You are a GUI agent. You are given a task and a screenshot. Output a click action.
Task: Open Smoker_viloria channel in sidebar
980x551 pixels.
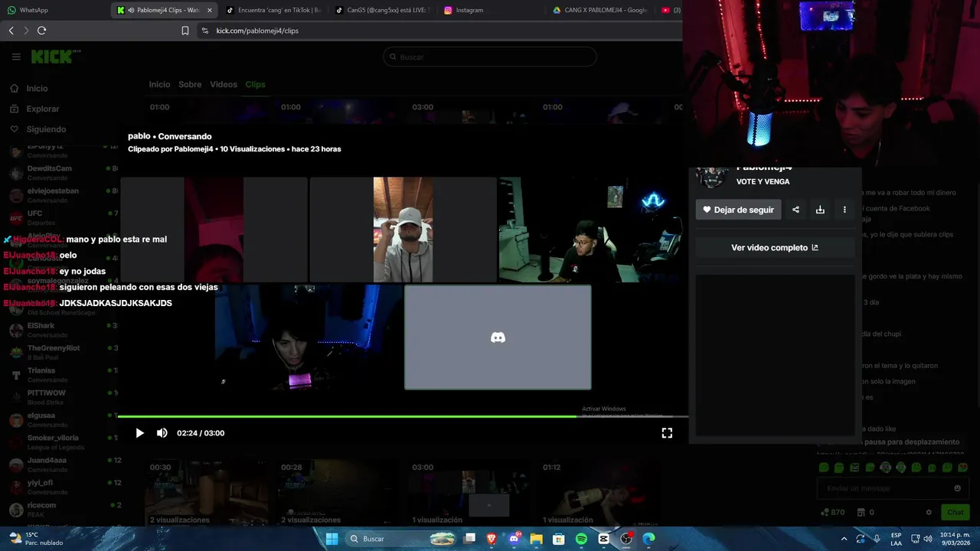pyautogui.click(x=61, y=442)
